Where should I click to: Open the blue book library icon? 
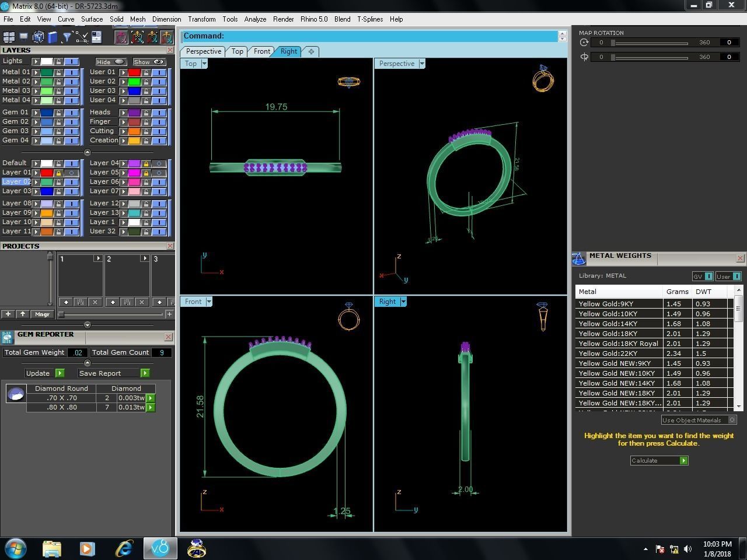point(53,37)
